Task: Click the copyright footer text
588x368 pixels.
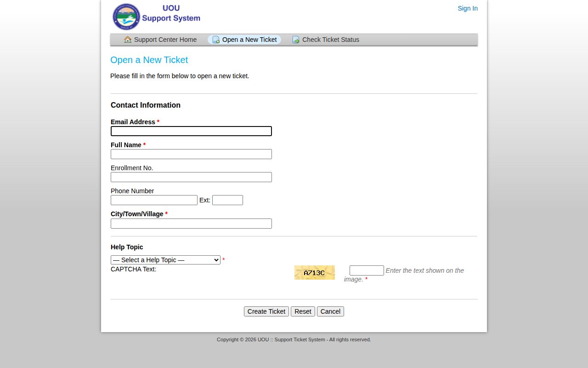Action: click(x=294, y=339)
